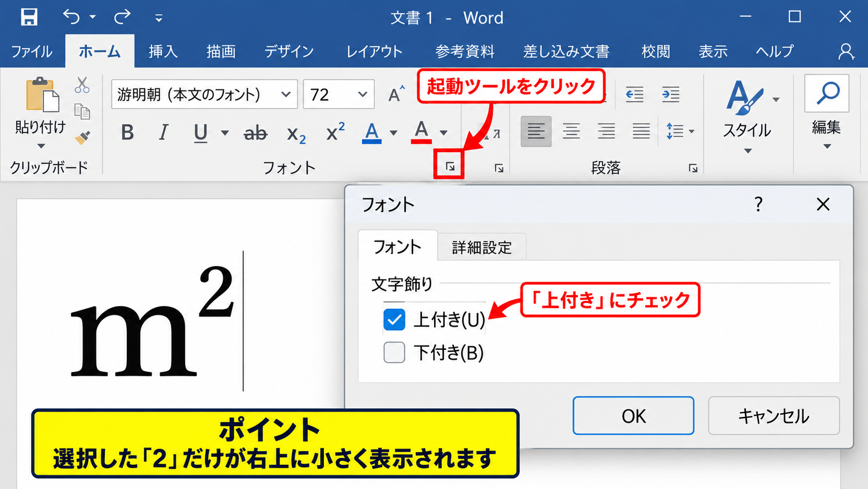Toggle the Subscript x₂ button
This screenshot has width=868, height=489.
pyautogui.click(x=296, y=134)
